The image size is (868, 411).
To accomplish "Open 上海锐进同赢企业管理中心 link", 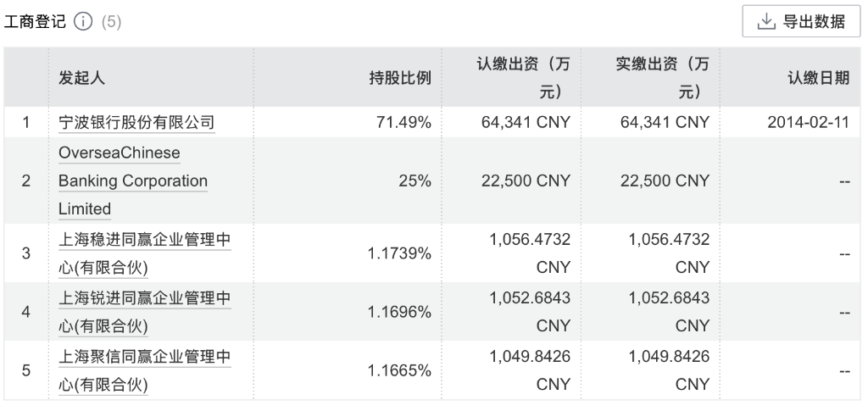I will [x=144, y=312].
